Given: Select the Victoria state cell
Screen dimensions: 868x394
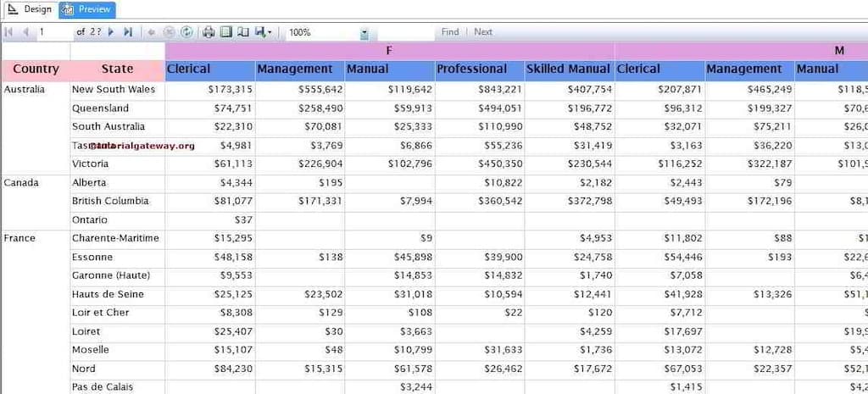Looking at the screenshot, I should 117,164.
